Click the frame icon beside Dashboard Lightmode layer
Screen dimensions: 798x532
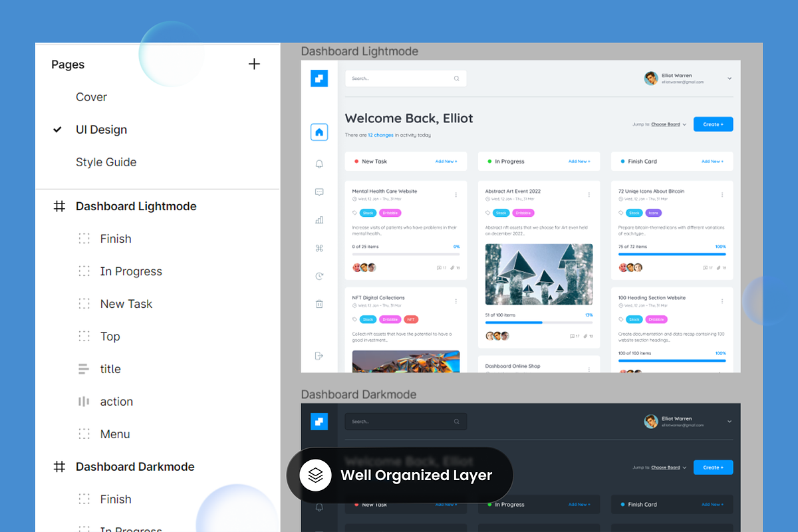pyautogui.click(x=59, y=206)
